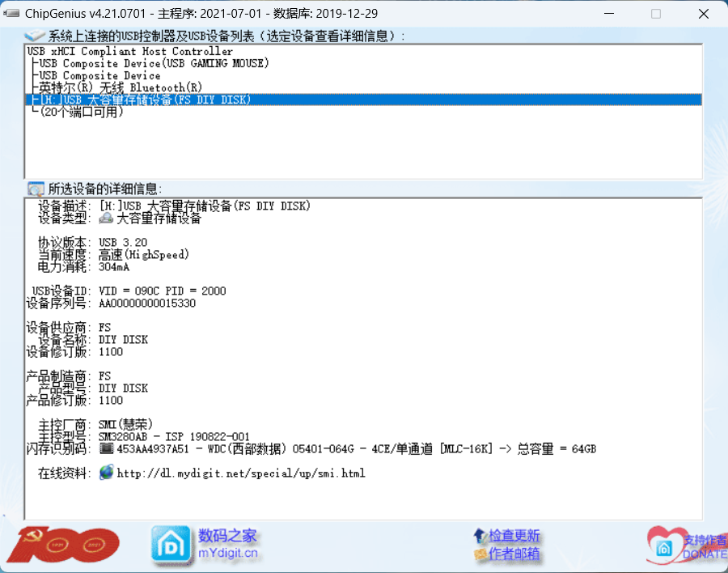Image resolution: width=728 pixels, height=573 pixels.
Task: Click 产品制造商 FS value
Action: click(105, 376)
